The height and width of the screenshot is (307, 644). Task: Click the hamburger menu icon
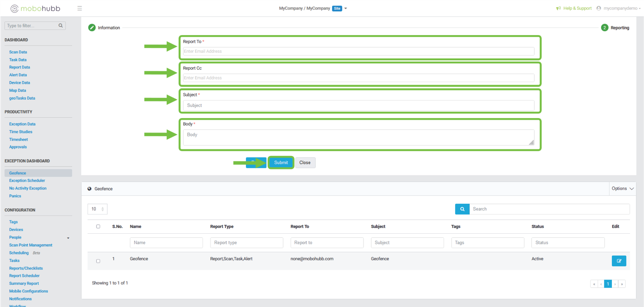coord(80,8)
